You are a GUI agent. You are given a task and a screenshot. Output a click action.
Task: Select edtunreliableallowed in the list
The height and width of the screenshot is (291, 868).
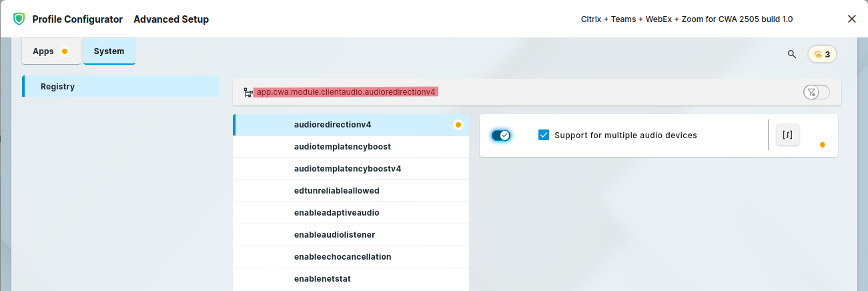click(x=336, y=191)
